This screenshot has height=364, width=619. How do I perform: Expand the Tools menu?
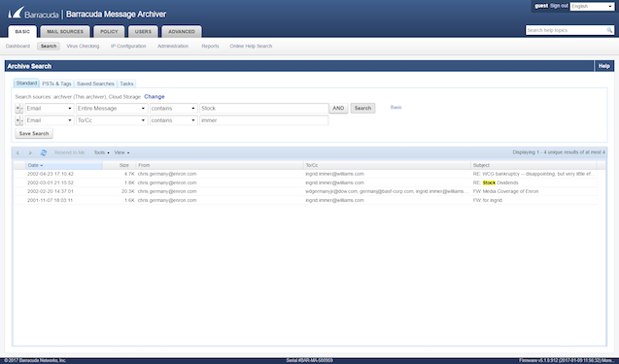pos(101,152)
